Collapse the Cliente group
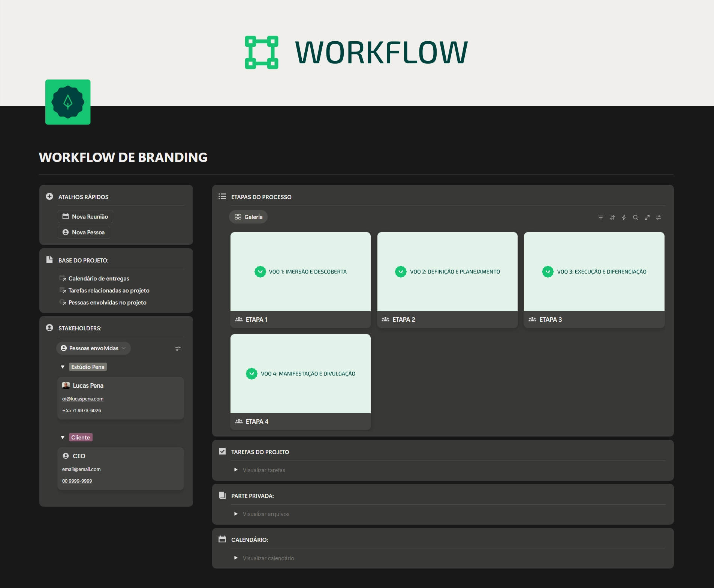Image resolution: width=714 pixels, height=588 pixels. click(x=63, y=438)
